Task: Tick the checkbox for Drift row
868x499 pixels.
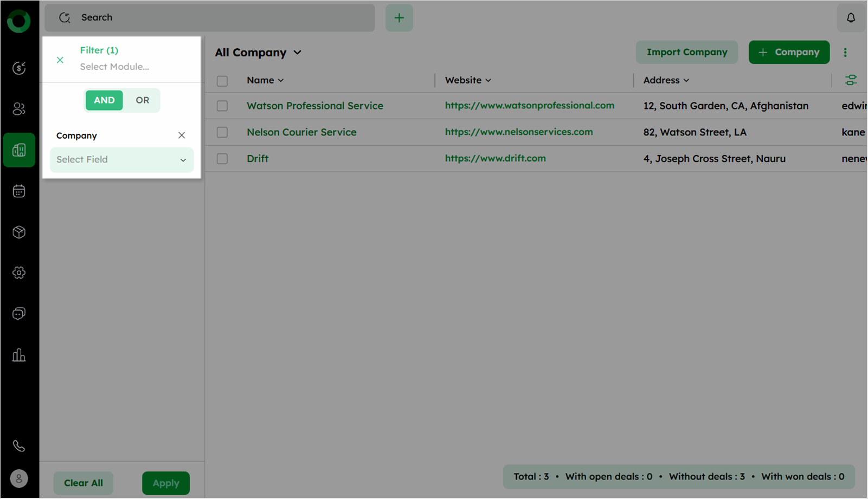Action: coord(222,159)
